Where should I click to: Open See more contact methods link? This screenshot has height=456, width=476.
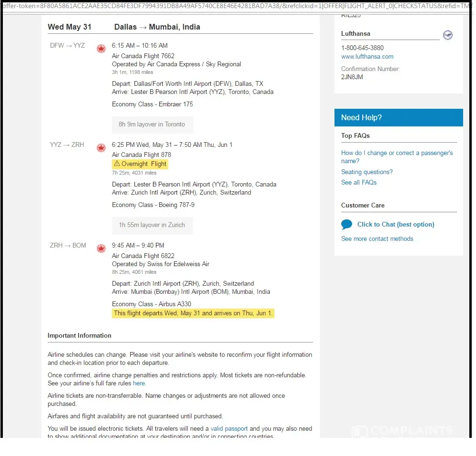click(x=377, y=238)
